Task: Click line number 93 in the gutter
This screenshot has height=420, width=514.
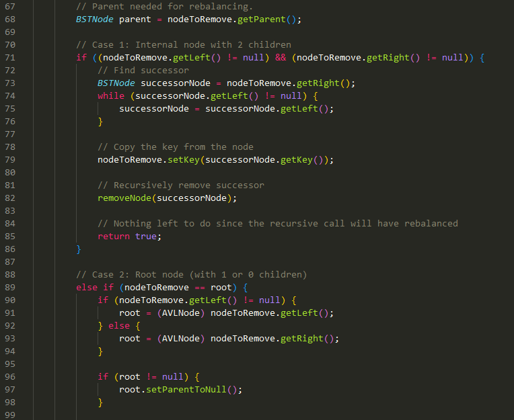Action: click(x=10, y=339)
